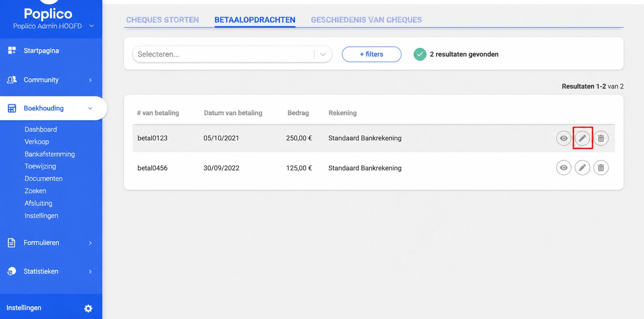Open Boekhouding Dashboard
The image size is (644, 319).
(x=41, y=129)
